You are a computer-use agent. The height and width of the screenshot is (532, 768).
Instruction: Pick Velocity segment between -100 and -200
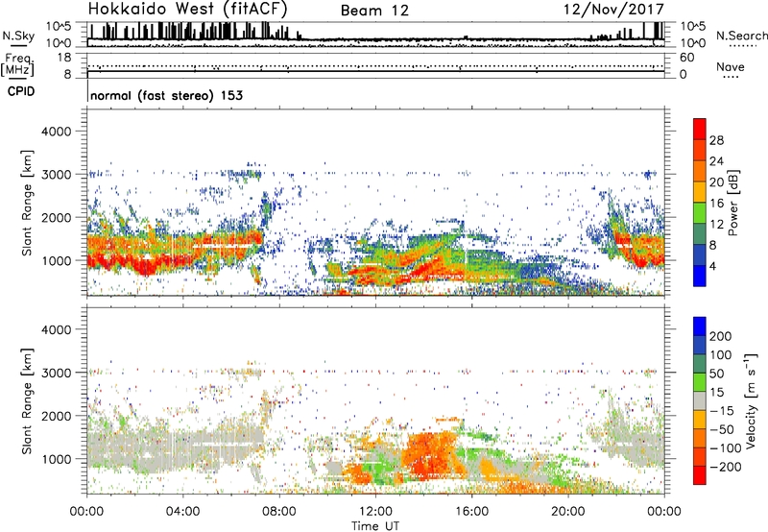click(700, 456)
